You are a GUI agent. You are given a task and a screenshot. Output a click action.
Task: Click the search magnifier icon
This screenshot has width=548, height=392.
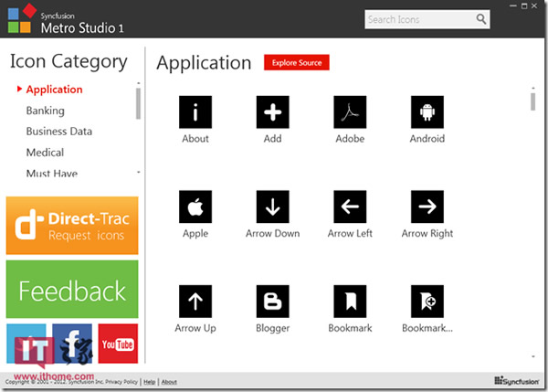[x=481, y=19]
